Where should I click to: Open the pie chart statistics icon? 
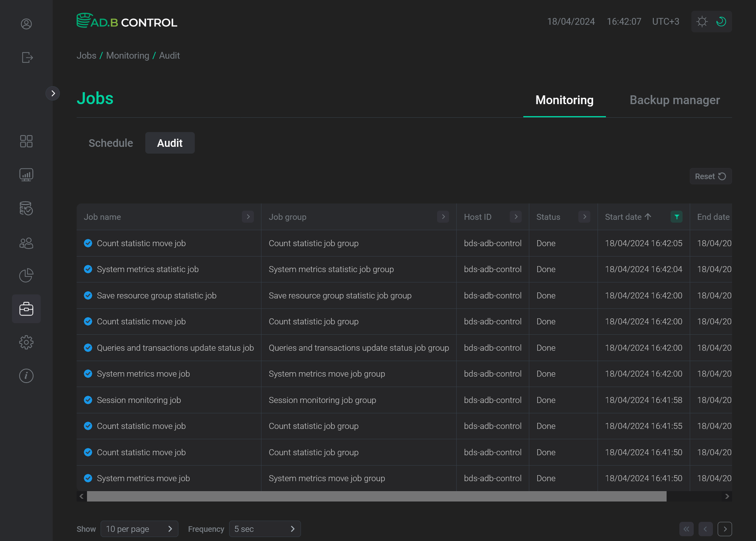[26, 275]
